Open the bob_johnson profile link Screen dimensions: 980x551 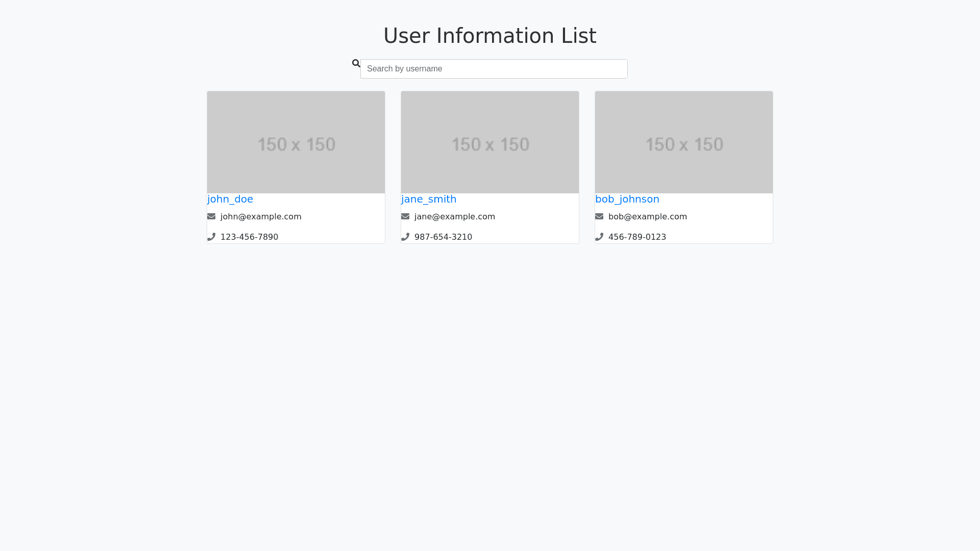pos(627,199)
